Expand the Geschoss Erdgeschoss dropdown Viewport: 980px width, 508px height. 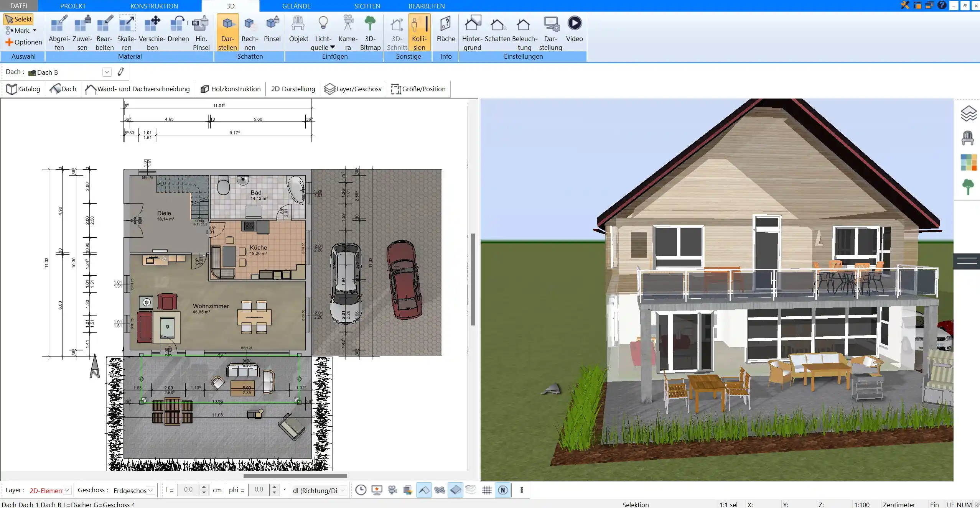coord(151,490)
